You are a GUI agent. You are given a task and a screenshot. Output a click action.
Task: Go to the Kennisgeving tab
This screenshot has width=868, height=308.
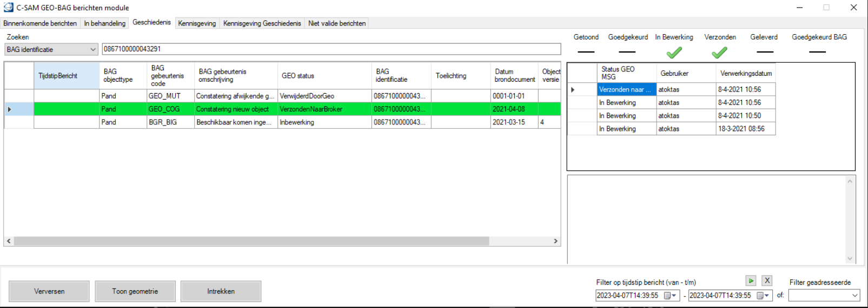tap(197, 23)
